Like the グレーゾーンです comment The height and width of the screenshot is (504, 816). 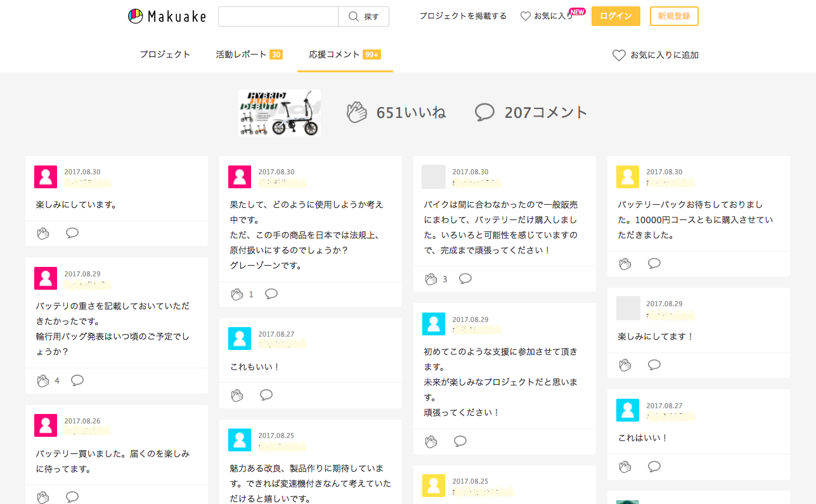coord(236,294)
